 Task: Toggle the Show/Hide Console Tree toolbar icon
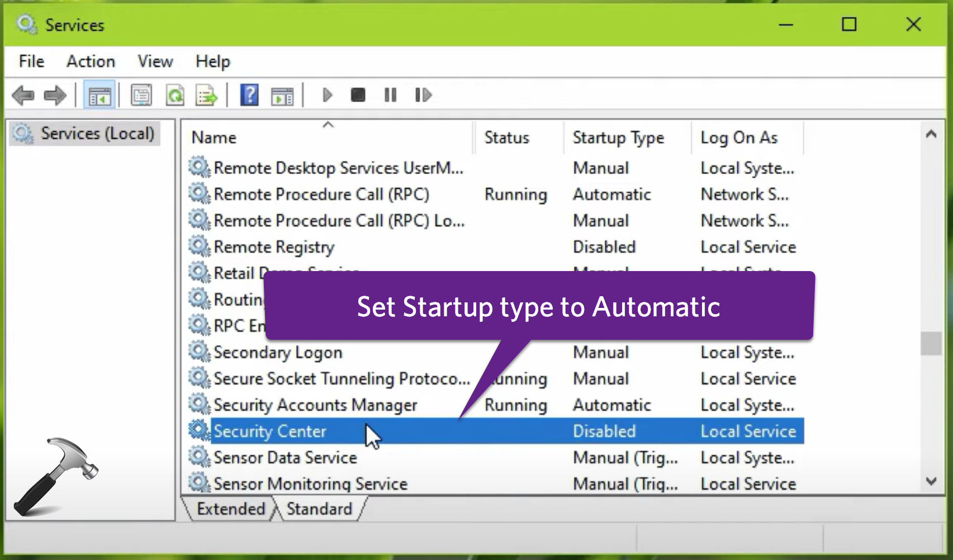[99, 96]
